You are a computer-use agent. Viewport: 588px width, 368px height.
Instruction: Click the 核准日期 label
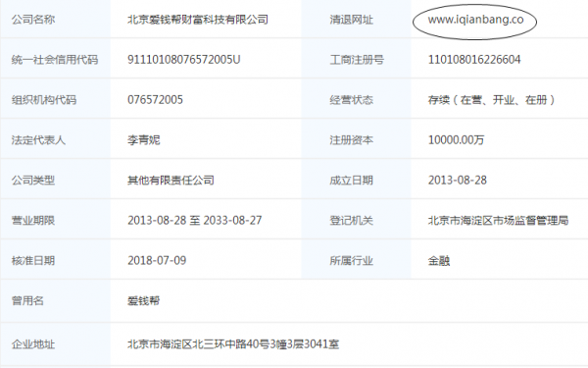click(x=33, y=261)
